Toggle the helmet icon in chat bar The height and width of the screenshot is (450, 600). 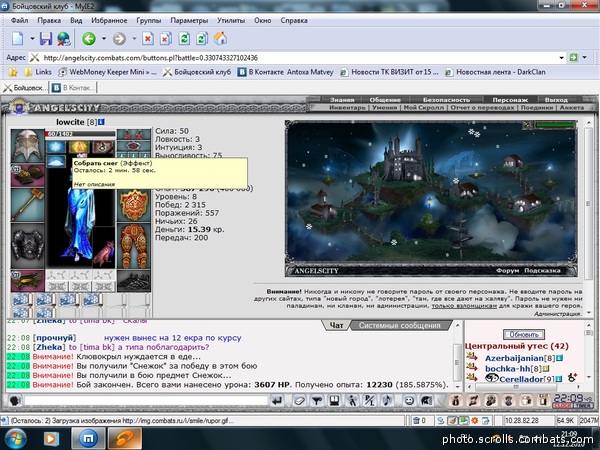(x=426, y=401)
